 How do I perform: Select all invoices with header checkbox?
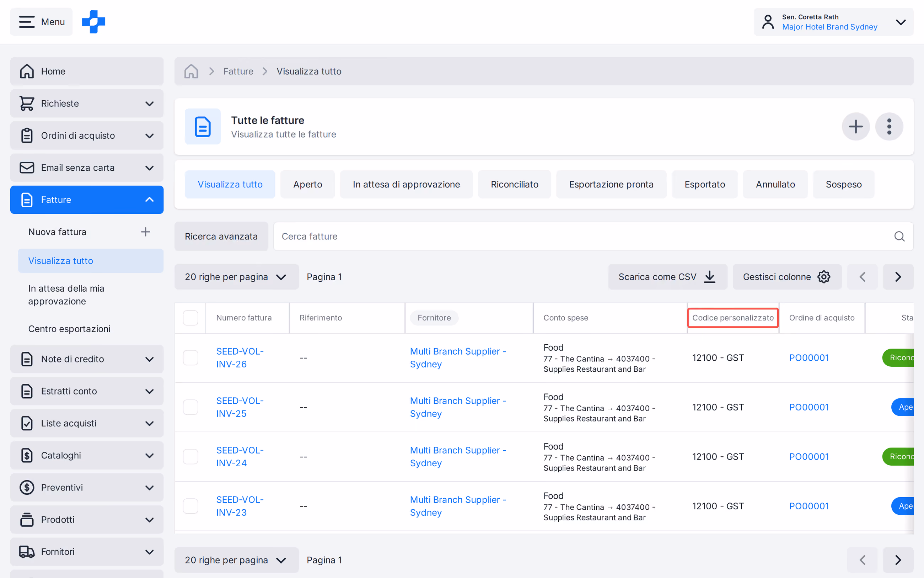[190, 318]
